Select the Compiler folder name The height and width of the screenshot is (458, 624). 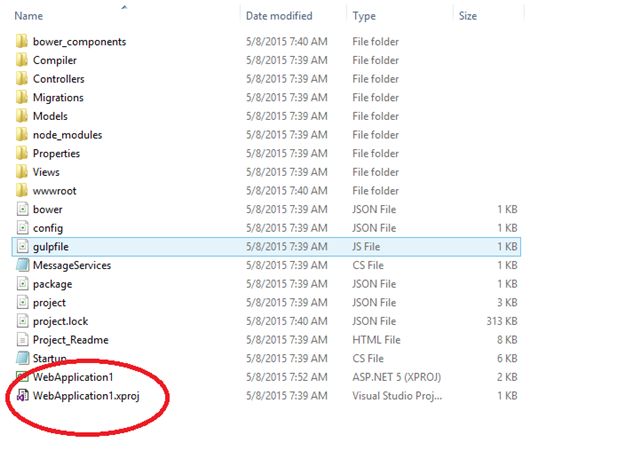(55, 60)
